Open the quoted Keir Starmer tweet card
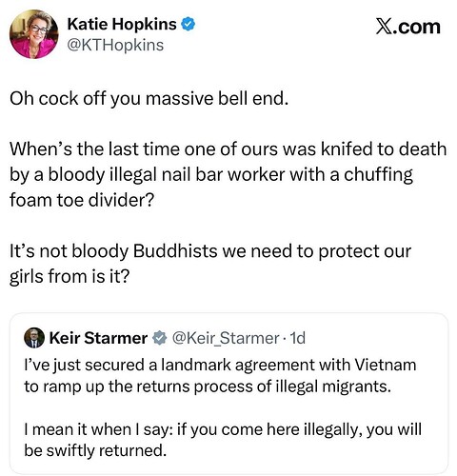457x476 pixels. click(228, 393)
